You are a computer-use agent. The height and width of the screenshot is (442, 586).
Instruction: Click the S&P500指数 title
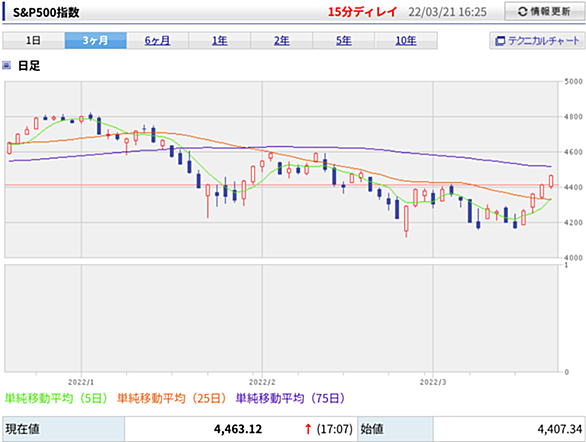click(x=46, y=12)
